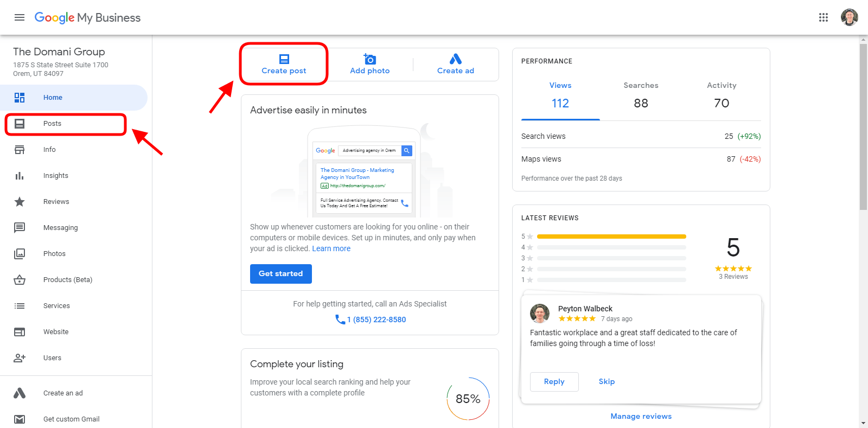The height and width of the screenshot is (428, 868).
Task: Click the Google My Business logo
Action: tap(87, 18)
